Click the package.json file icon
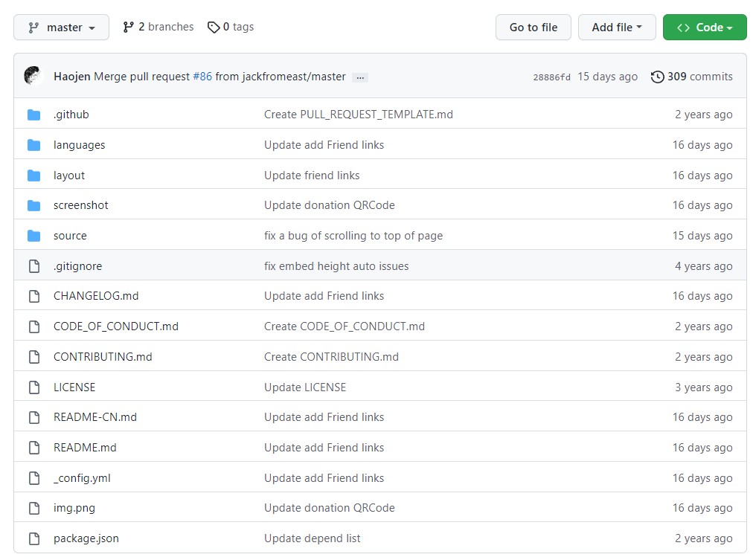The height and width of the screenshot is (560, 756). tap(33, 538)
